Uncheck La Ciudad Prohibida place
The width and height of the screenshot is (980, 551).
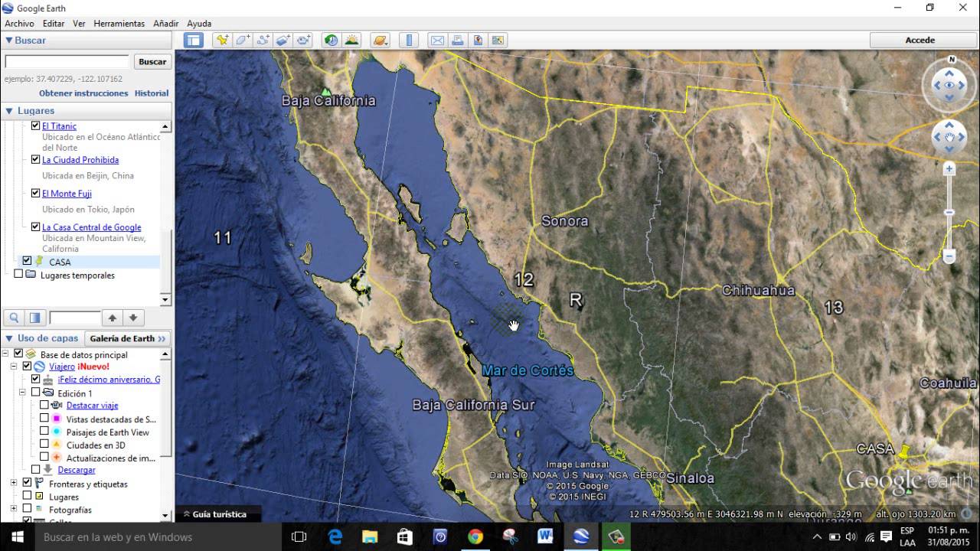click(35, 159)
